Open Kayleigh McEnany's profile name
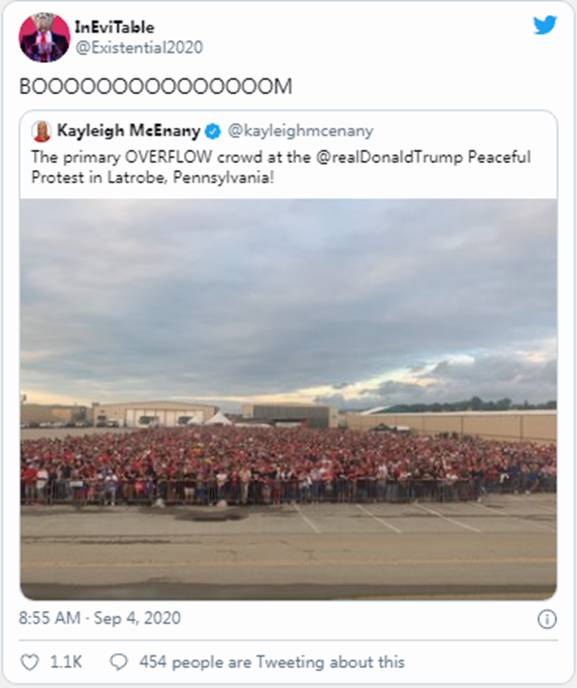Screen dimensions: 577x688 pyautogui.click(x=129, y=131)
